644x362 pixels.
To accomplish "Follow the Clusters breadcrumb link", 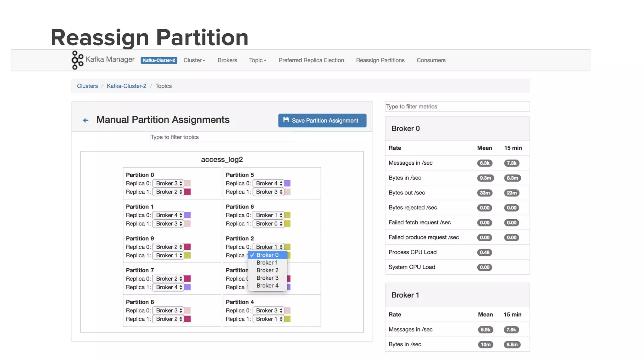I will pos(87,86).
